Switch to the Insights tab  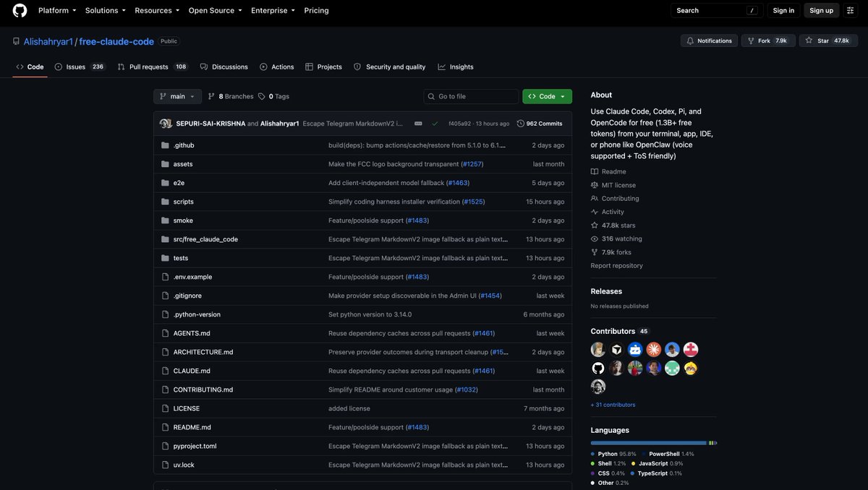coord(456,66)
